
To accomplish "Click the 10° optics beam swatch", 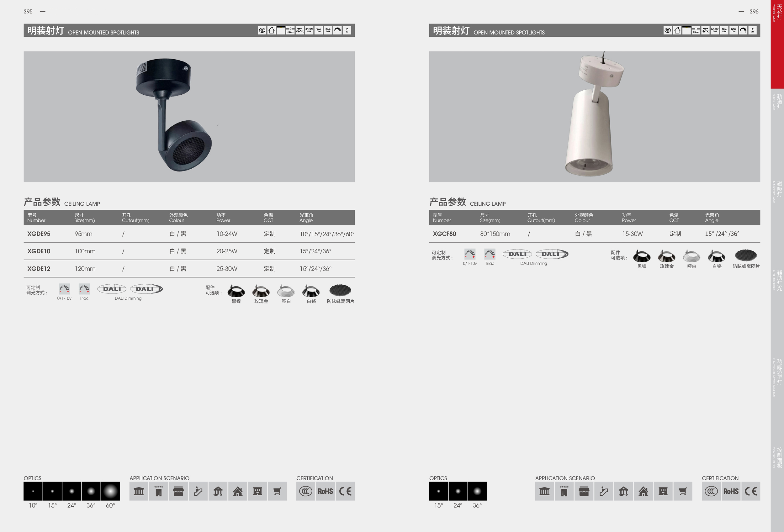I will [x=33, y=491].
